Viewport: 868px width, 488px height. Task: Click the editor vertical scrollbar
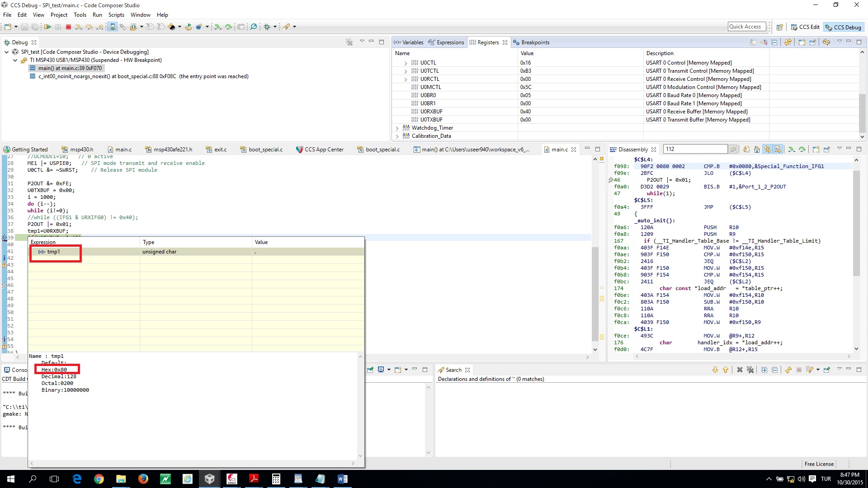point(595,294)
